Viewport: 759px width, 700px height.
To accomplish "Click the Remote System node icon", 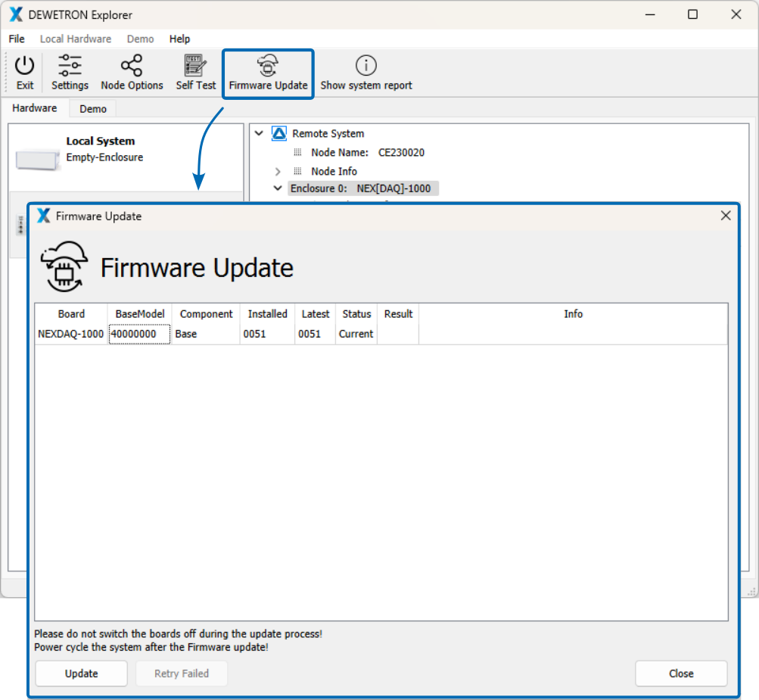I will [x=278, y=133].
